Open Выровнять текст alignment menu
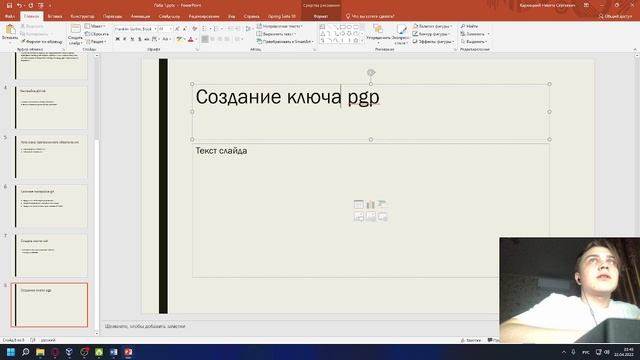 (276, 34)
